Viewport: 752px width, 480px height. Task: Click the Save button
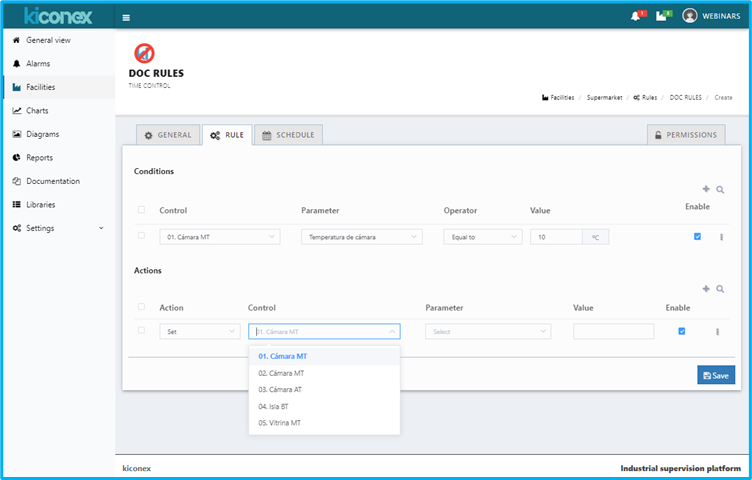click(x=715, y=375)
